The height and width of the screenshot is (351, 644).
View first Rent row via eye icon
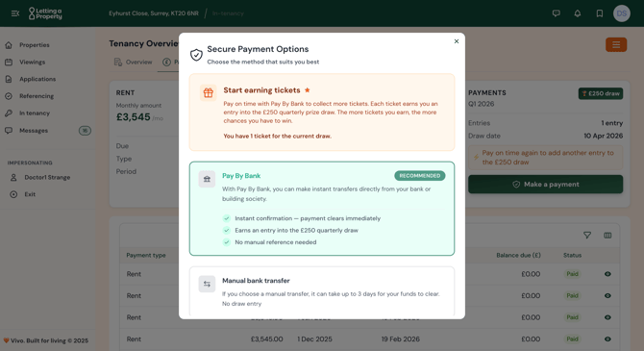(607, 274)
